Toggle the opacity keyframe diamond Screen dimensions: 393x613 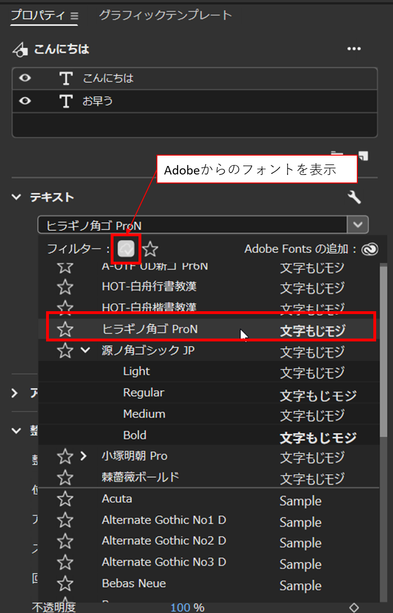[354, 608]
